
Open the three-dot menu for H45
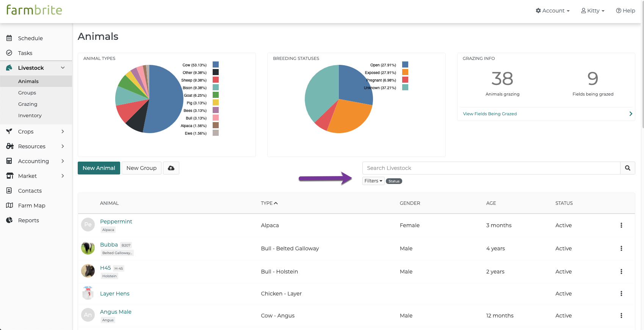click(621, 272)
